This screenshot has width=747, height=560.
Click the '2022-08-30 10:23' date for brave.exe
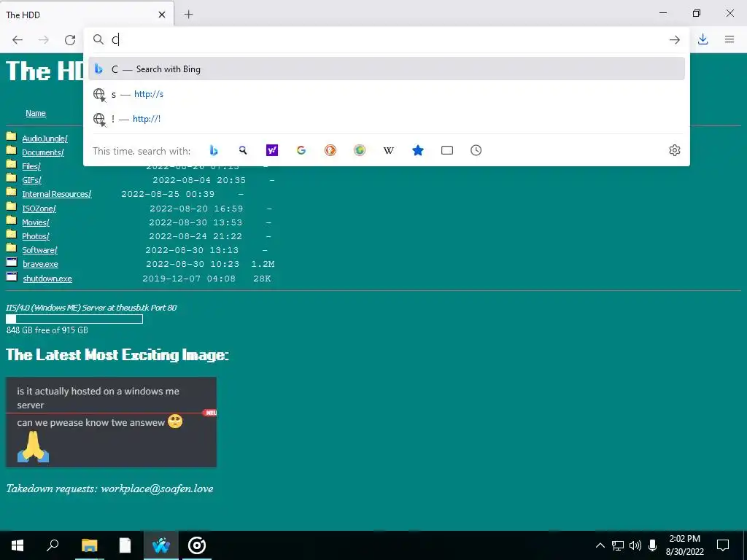pyautogui.click(x=193, y=264)
